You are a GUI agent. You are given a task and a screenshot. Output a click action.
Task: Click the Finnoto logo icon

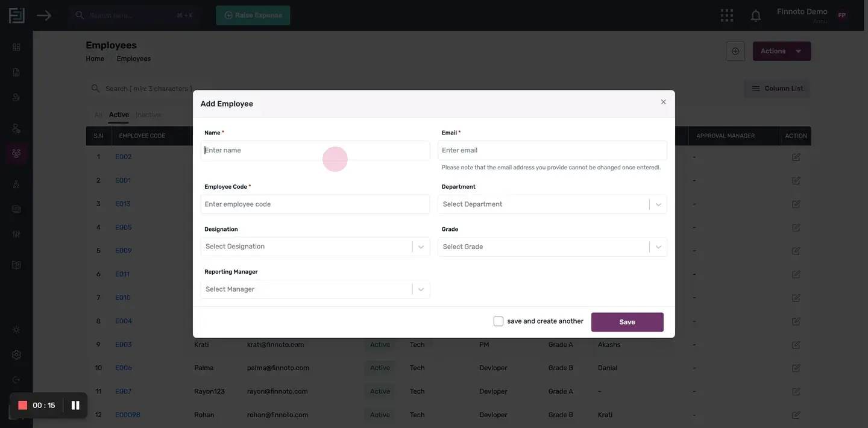(x=17, y=15)
